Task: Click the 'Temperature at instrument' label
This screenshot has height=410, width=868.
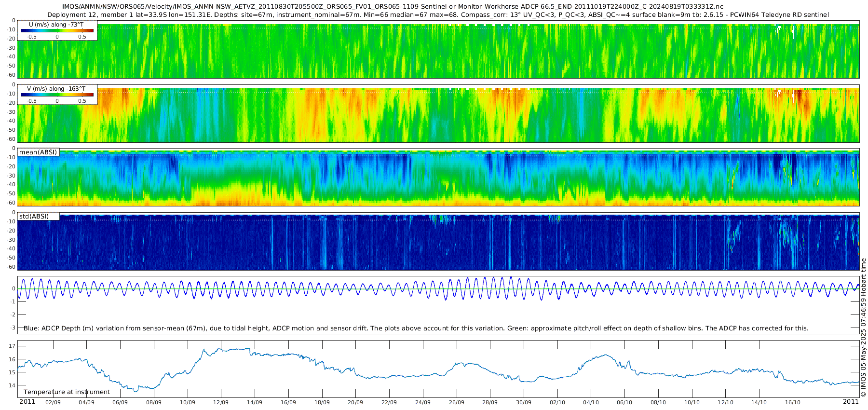Action: click(x=67, y=392)
